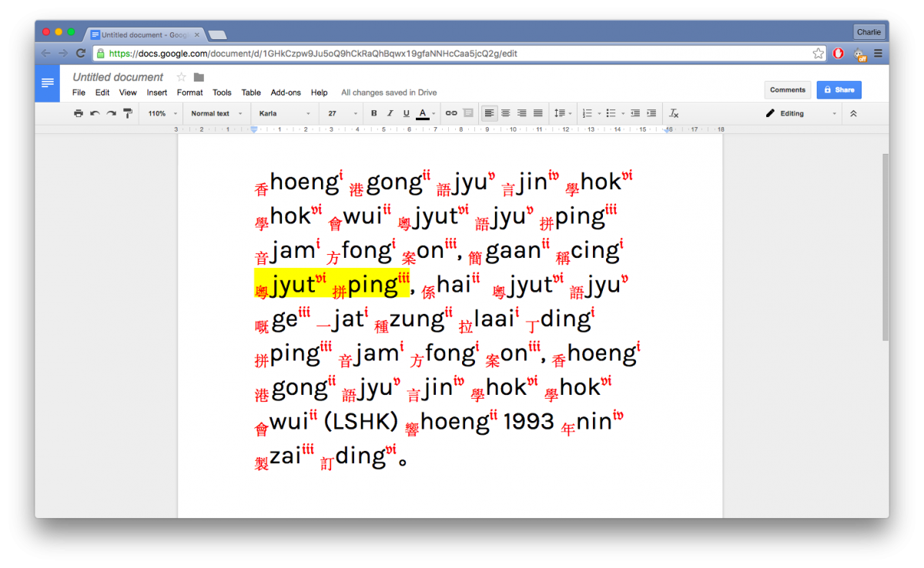Open the Normal text style dropdown

[216, 113]
